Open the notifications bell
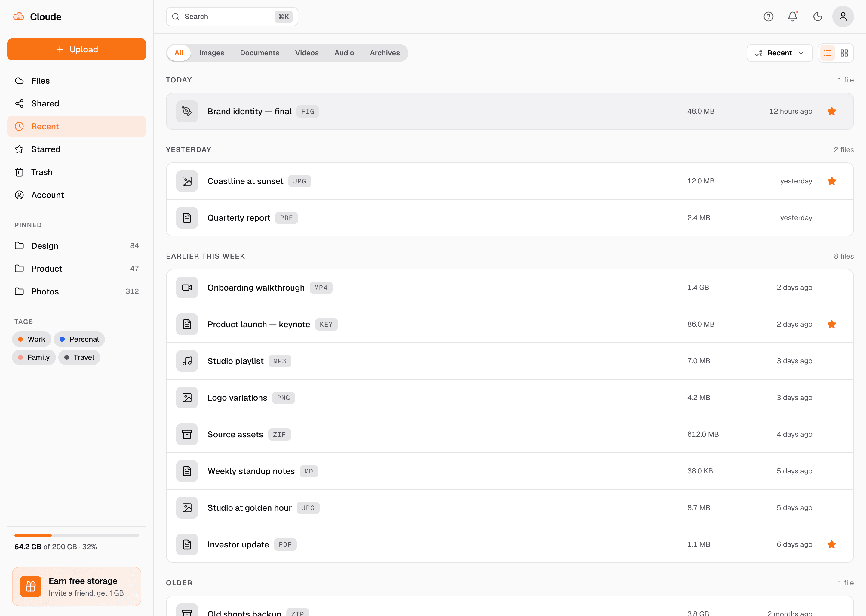The height and width of the screenshot is (616, 866). [x=792, y=17]
